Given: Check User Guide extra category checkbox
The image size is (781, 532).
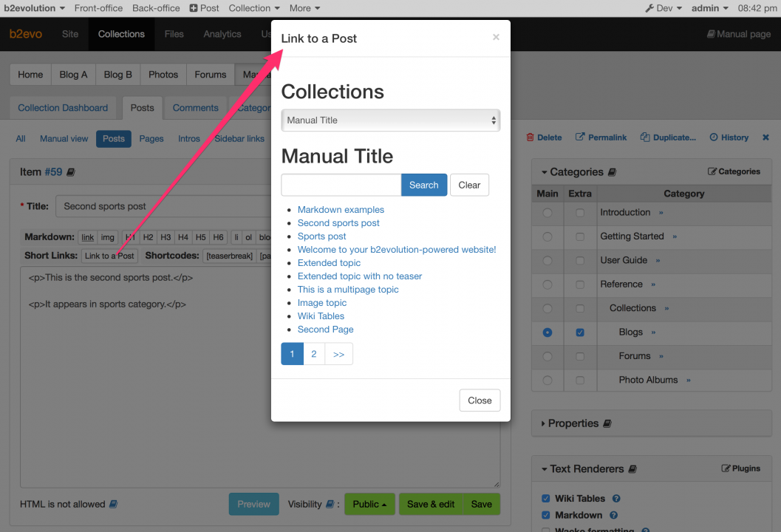Looking at the screenshot, I should coord(580,261).
